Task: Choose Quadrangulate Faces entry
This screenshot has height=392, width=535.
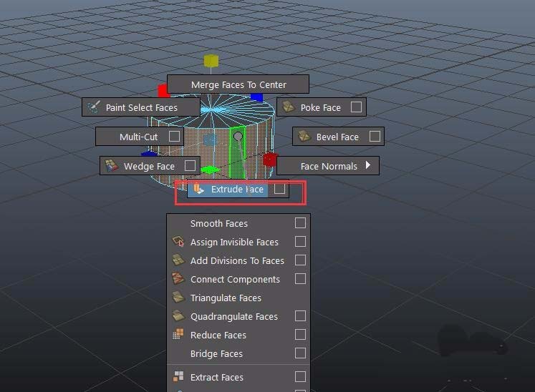Action: tap(238, 316)
